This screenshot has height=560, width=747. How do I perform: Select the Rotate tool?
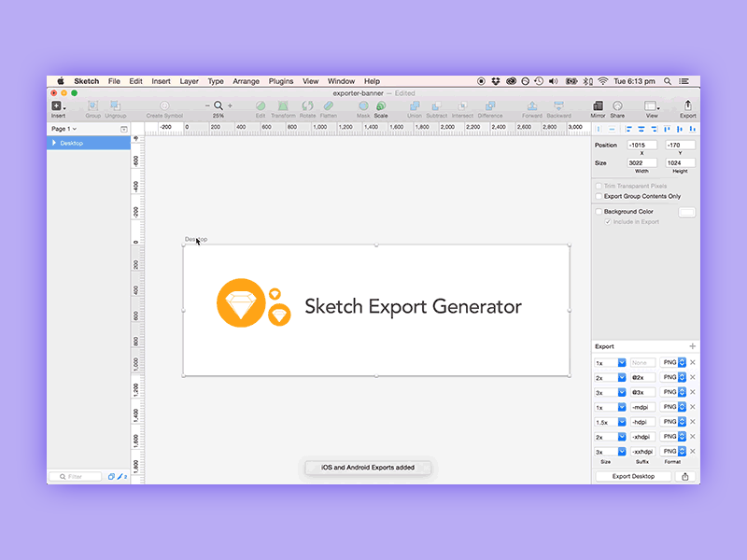[307, 106]
